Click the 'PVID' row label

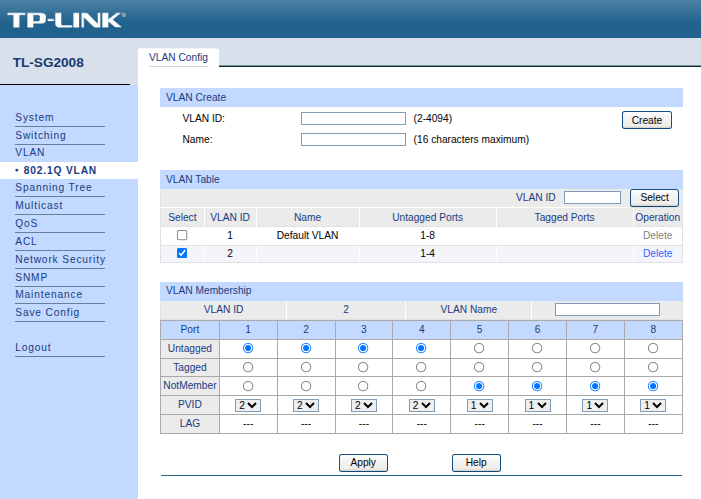point(190,404)
